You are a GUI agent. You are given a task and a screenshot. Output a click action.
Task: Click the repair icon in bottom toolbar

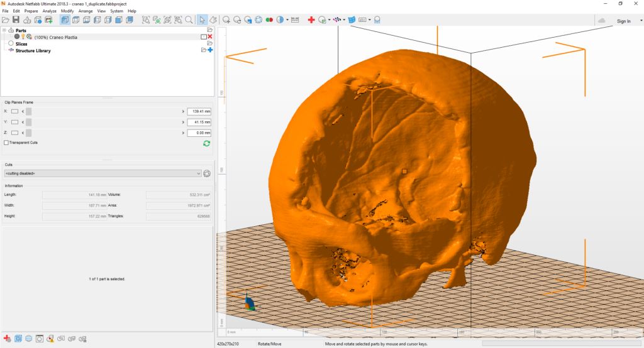click(8, 339)
